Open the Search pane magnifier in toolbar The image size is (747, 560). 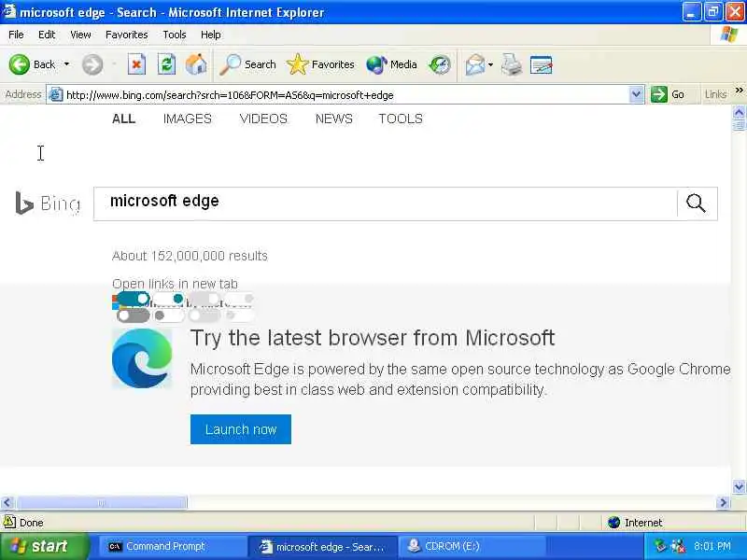click(247, 64)
